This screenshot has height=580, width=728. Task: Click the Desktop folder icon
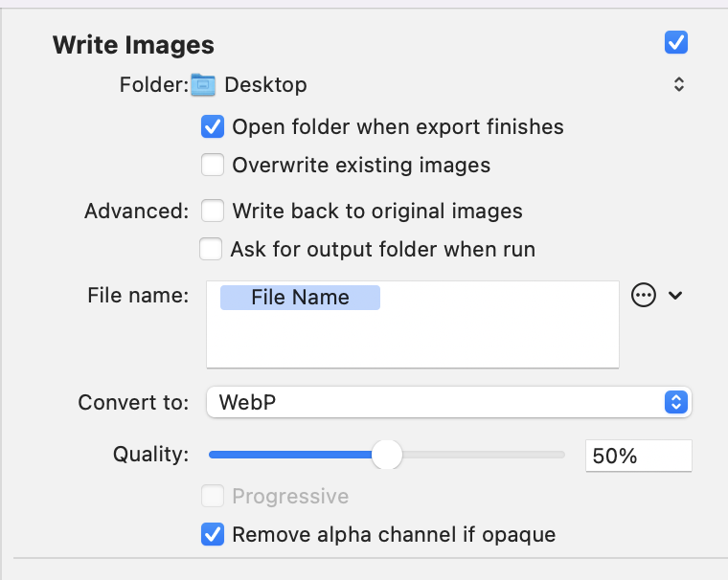click(x=203, y=85)
